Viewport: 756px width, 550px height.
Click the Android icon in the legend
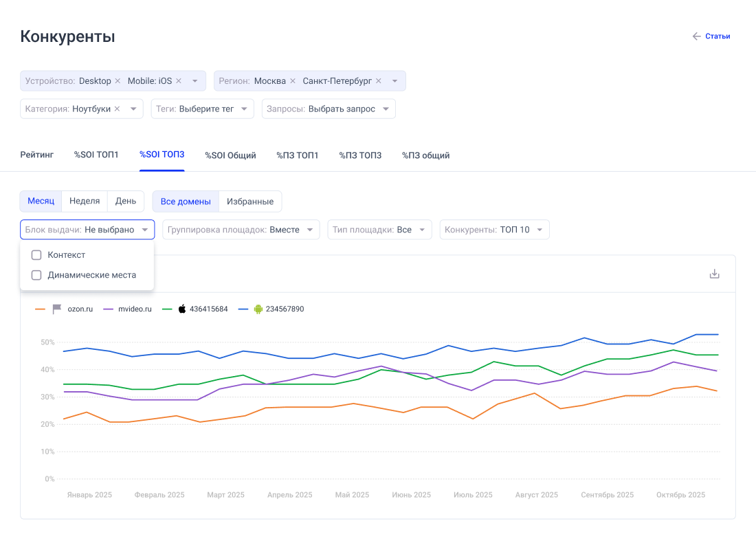(x=258, y=309)
